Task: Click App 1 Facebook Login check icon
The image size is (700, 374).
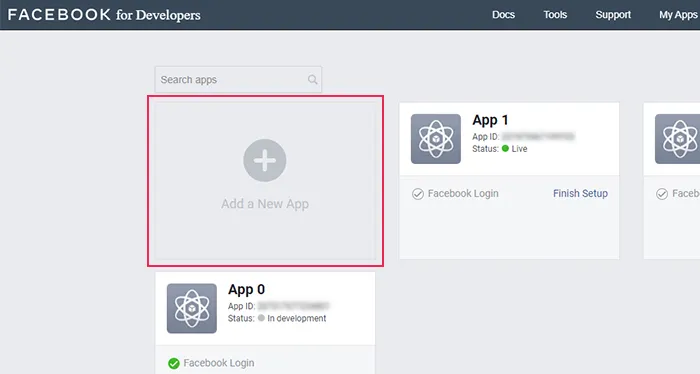Action: click(418, 194)
